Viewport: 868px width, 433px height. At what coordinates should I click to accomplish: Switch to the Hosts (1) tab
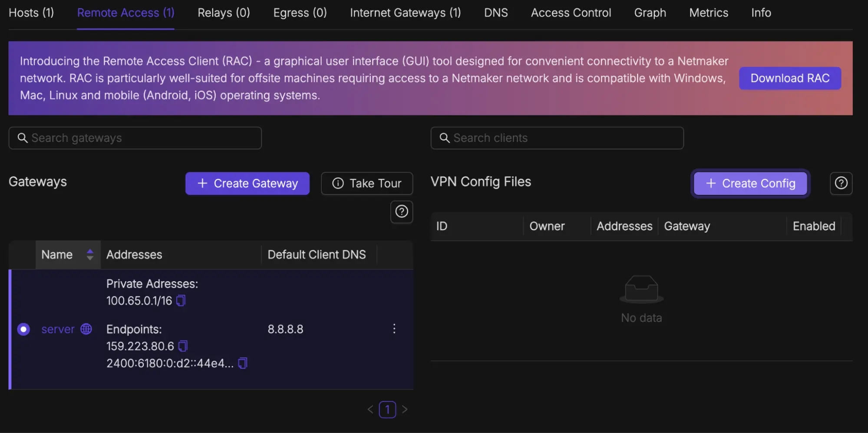coord(31,13)
